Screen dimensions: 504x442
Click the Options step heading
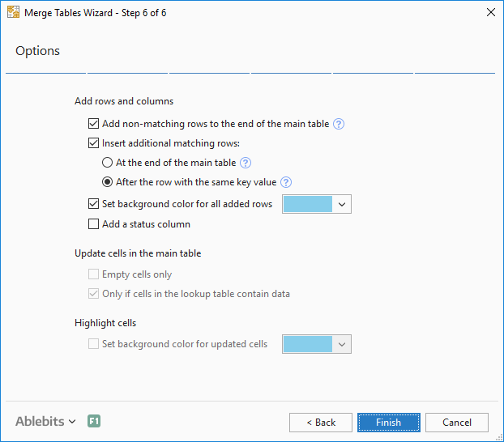coord(38,51)
